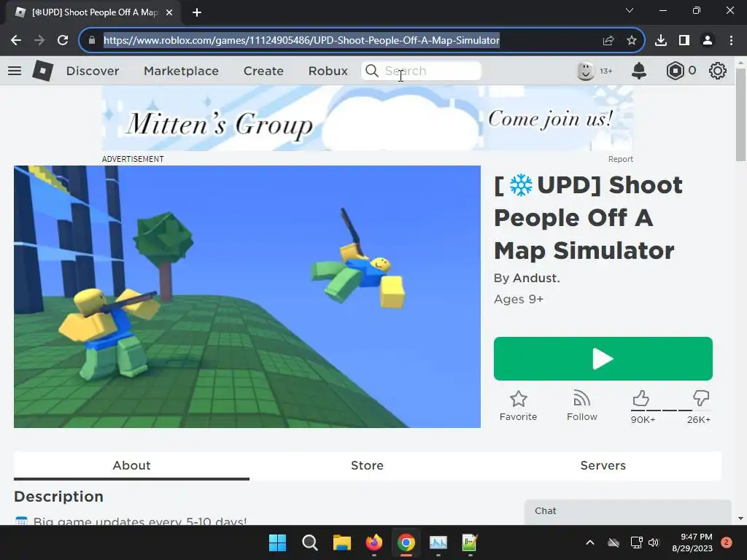The height and width of the screenshot is (560, 747).
Task: Open the avatar profile icon
Action: pyautogui.click(x=586, y=71)
